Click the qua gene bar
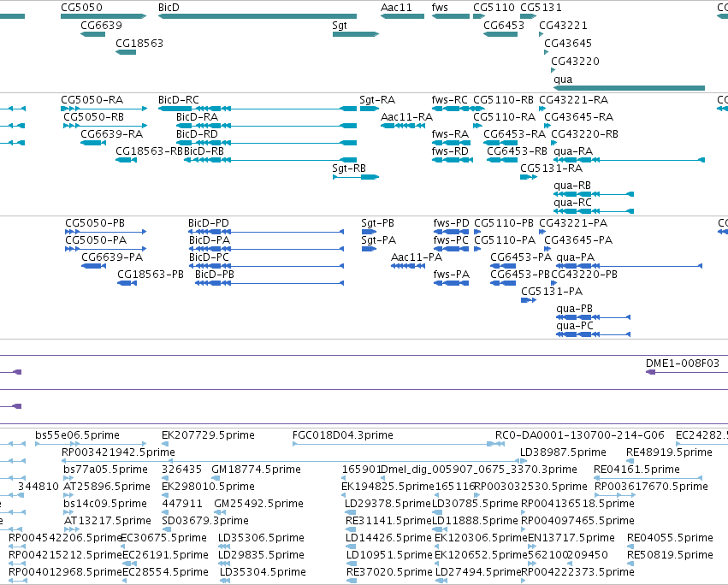 [629, 88]
